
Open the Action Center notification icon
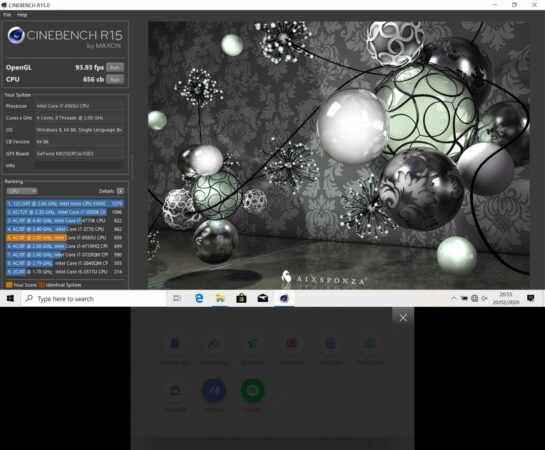click(x=531, y=298)
